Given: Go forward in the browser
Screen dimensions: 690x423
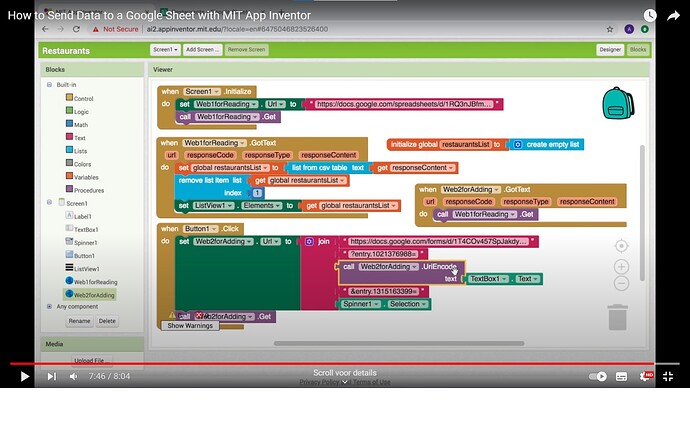Looking at the screenshot, I should 60,29.
